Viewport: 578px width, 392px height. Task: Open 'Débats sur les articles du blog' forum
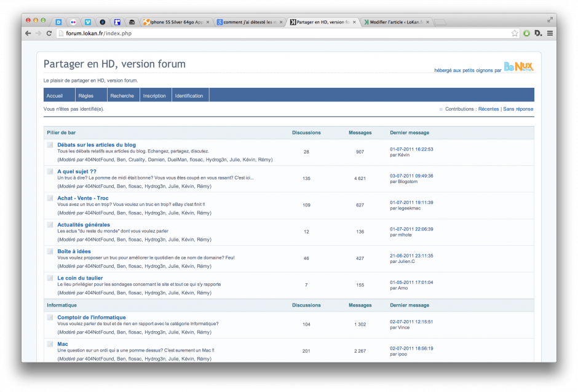(x=97, y=145)
